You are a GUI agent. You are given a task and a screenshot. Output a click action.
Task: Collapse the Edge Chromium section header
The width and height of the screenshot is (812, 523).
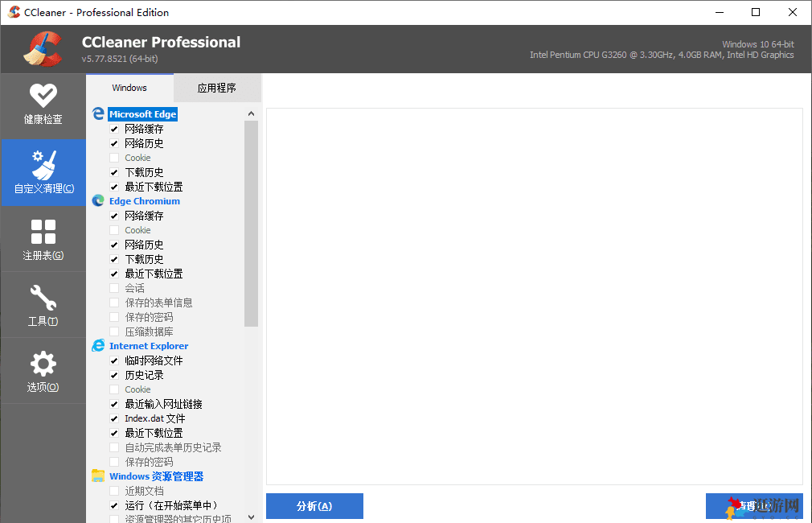[x=145, y=201]
